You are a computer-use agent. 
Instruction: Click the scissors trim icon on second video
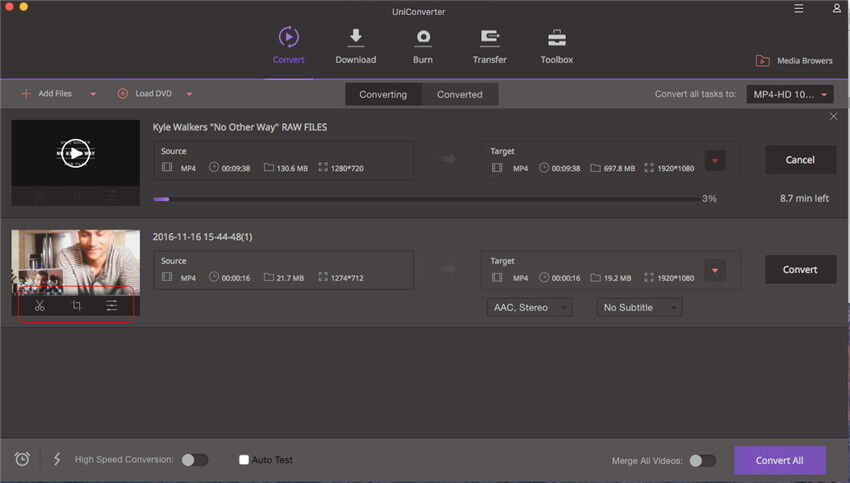click(x=40, y=306)
